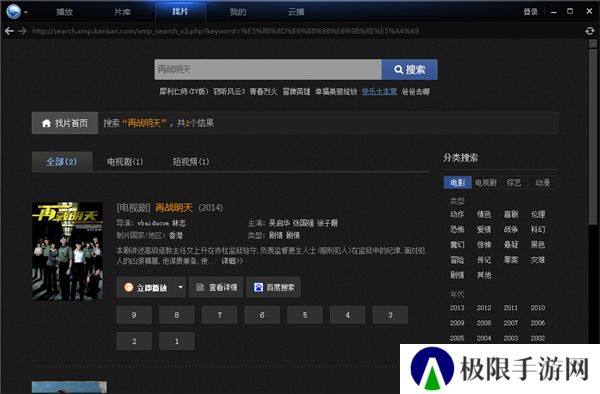Select the 电视剧(1) results tab
The height and width of the screenshot is (394, 600).
(x=125, y=162)
